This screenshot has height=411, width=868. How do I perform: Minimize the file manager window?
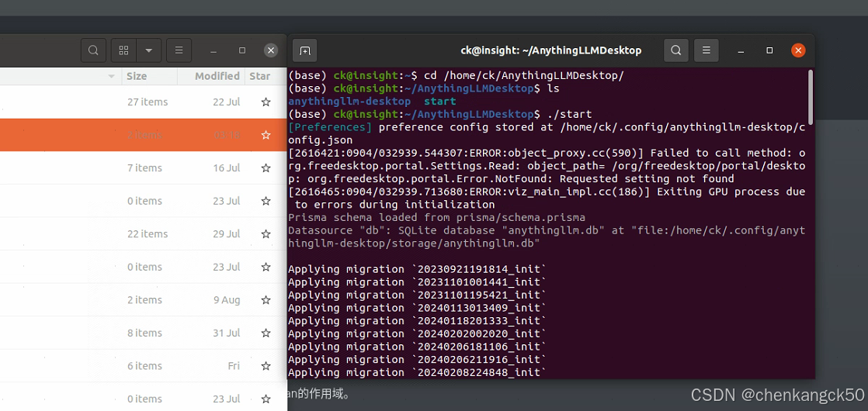214,50
